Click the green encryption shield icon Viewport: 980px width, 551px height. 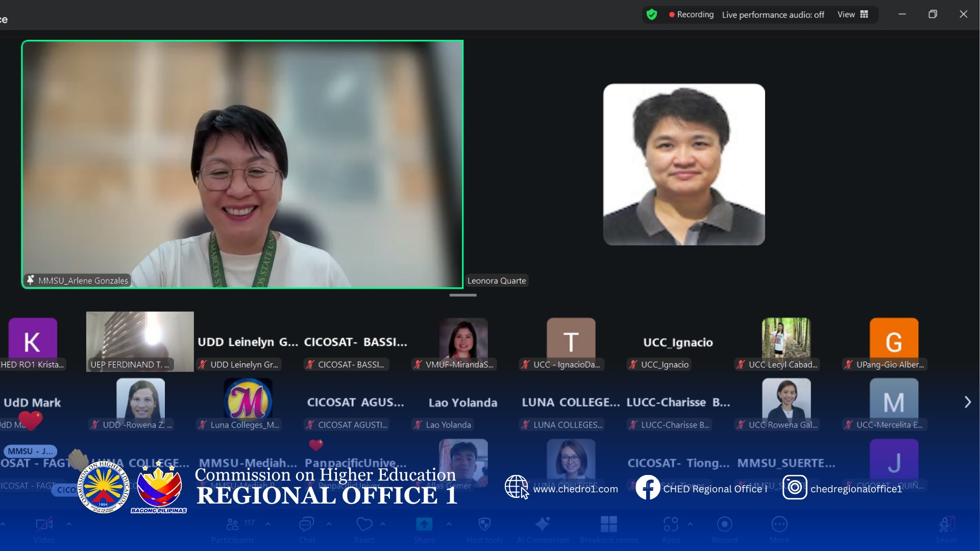tap(652, 14)
